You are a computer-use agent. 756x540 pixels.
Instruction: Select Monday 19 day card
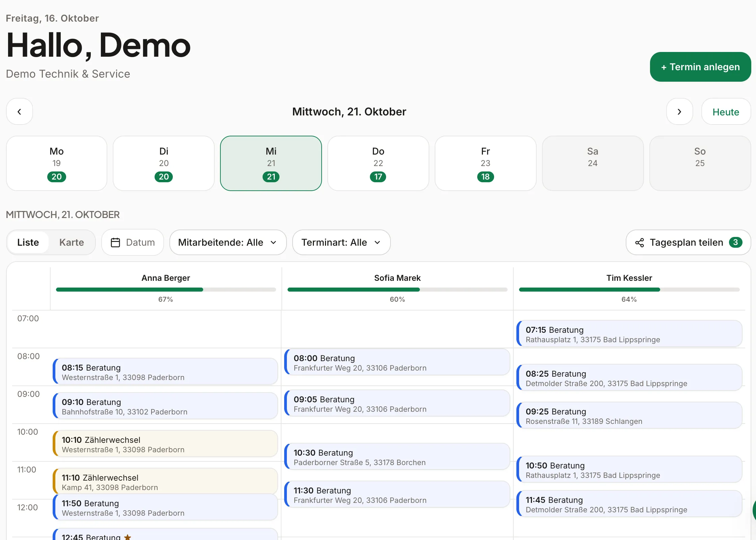(57, 163)
